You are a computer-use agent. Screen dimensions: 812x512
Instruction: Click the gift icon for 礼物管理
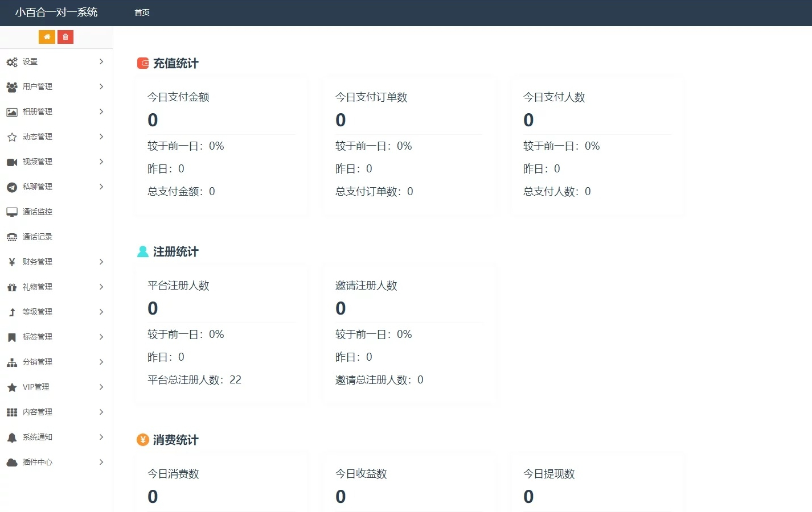12,287
